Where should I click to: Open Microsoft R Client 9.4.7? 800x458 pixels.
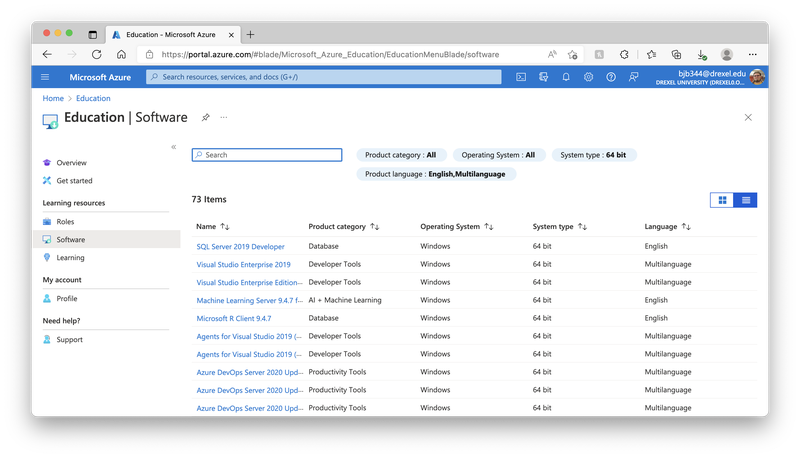(234, 319)
